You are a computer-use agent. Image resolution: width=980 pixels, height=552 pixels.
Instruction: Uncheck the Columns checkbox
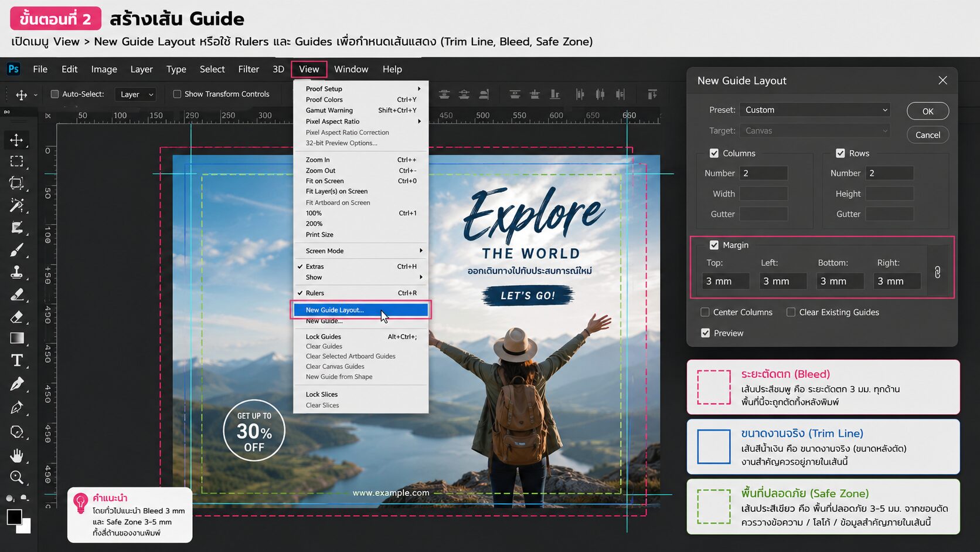tap(714, 153)
